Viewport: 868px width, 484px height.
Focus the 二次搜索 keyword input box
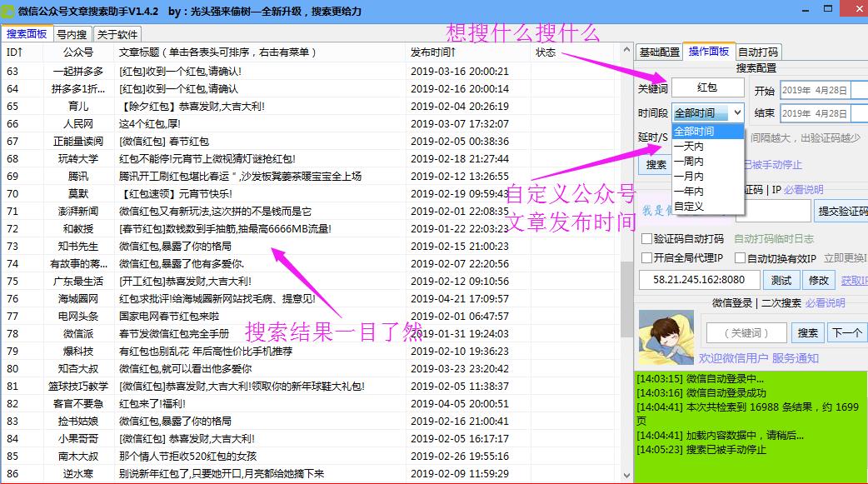746,333
